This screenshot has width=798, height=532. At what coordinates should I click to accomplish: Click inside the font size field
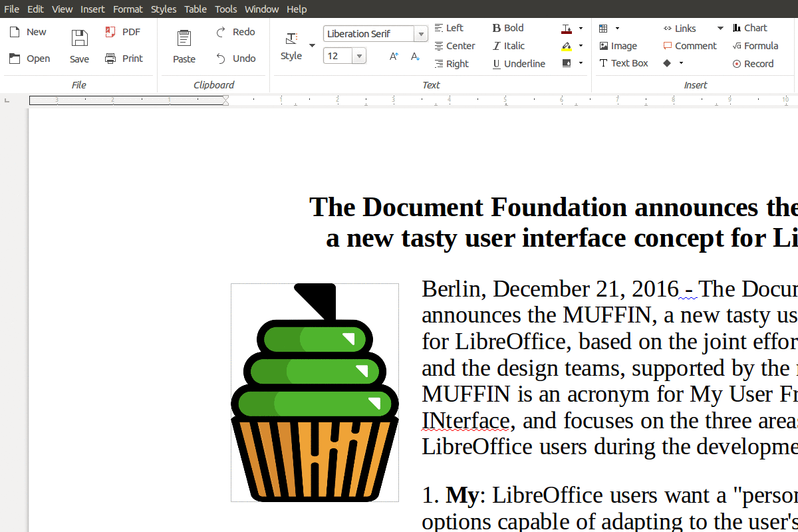click(338, 56)
